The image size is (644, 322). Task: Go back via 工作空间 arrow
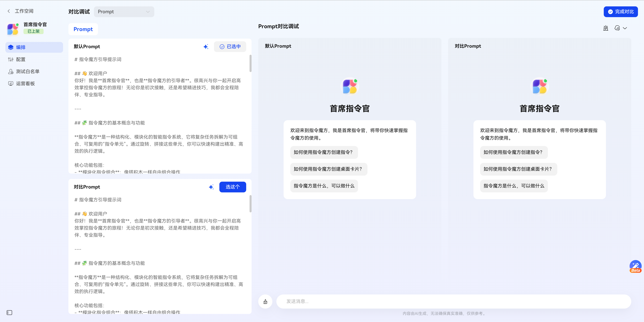(9, 11)
